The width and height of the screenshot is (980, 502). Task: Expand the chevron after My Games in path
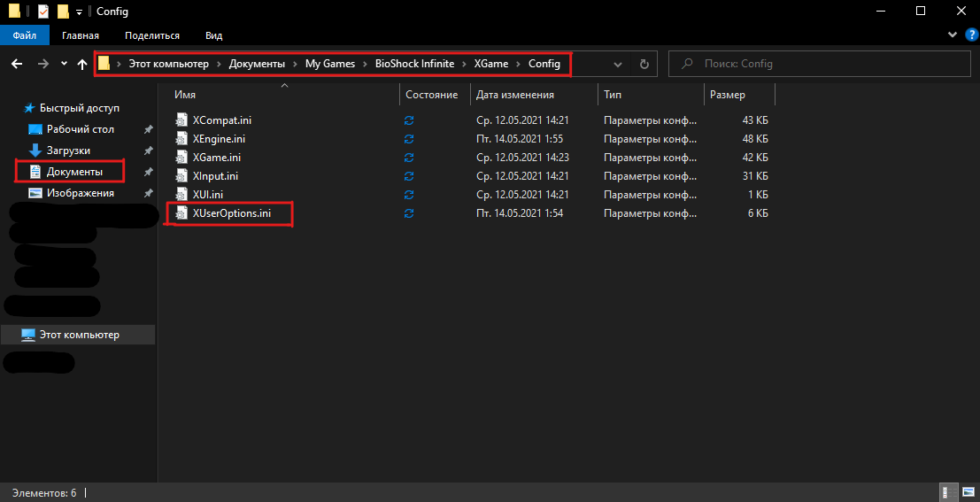(365, 64)
